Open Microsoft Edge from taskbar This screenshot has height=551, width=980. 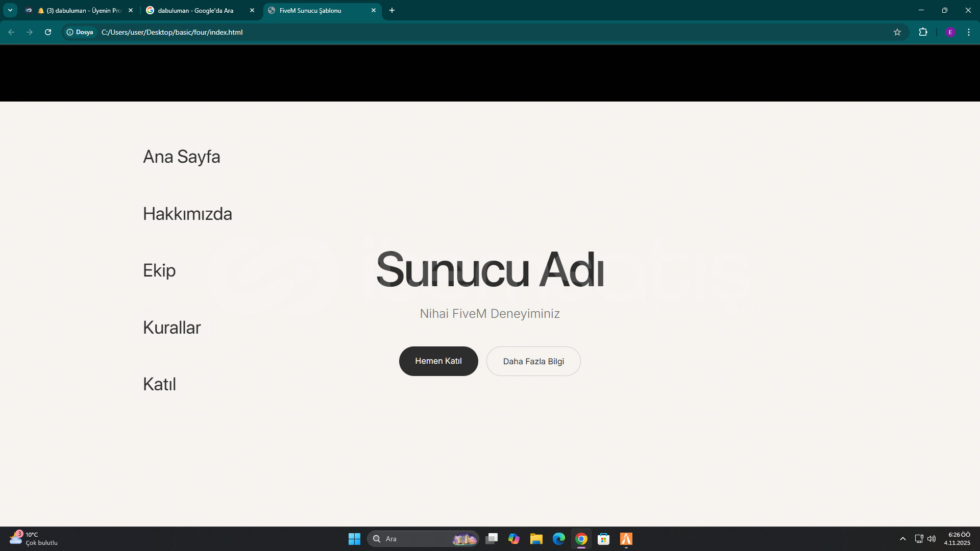(x=558, y=539)
